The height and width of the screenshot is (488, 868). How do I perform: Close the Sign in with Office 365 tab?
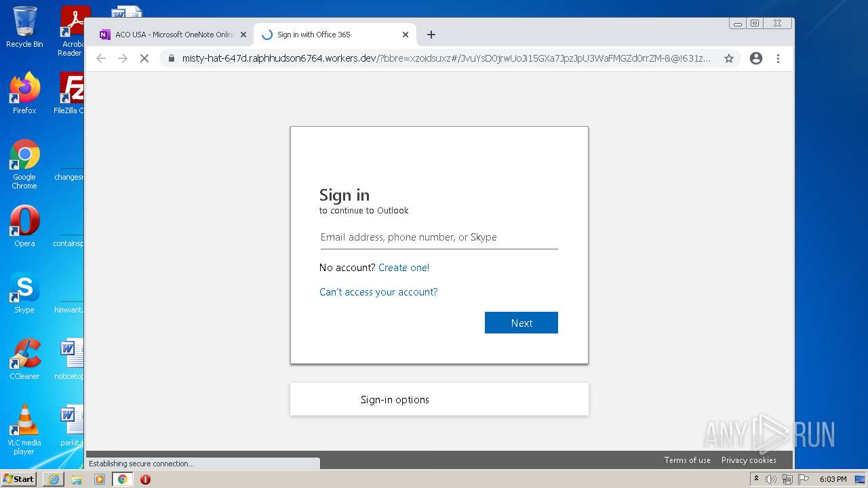406,35
